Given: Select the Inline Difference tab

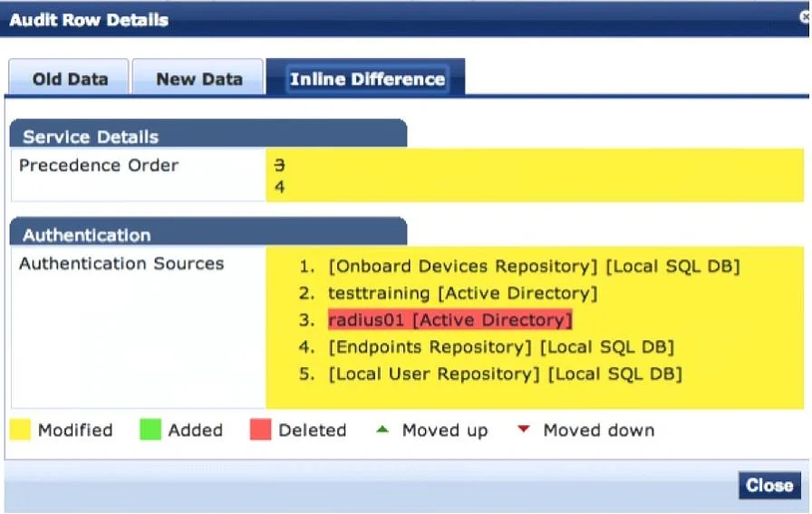Looking at the screenshot, I should [366, 77].
